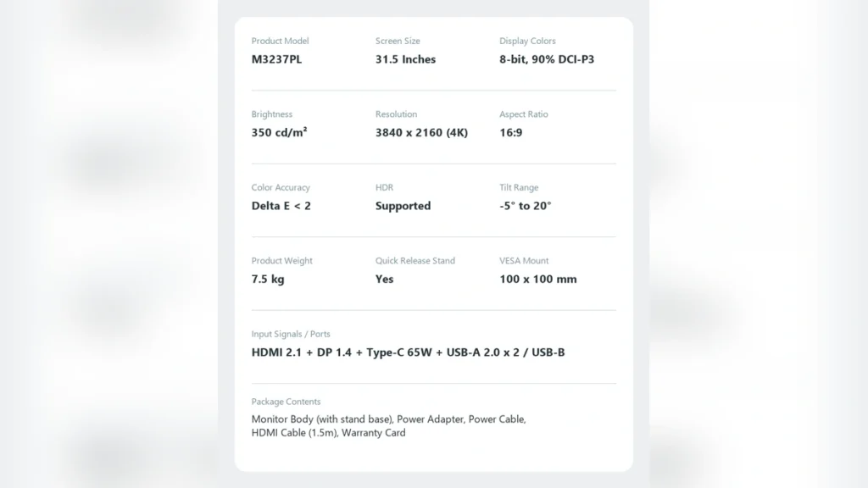The height and width of the screenshot is (488, 868).
Task: Select the 100 x 100 mm VESA value
Action: [x=538, y=279]
